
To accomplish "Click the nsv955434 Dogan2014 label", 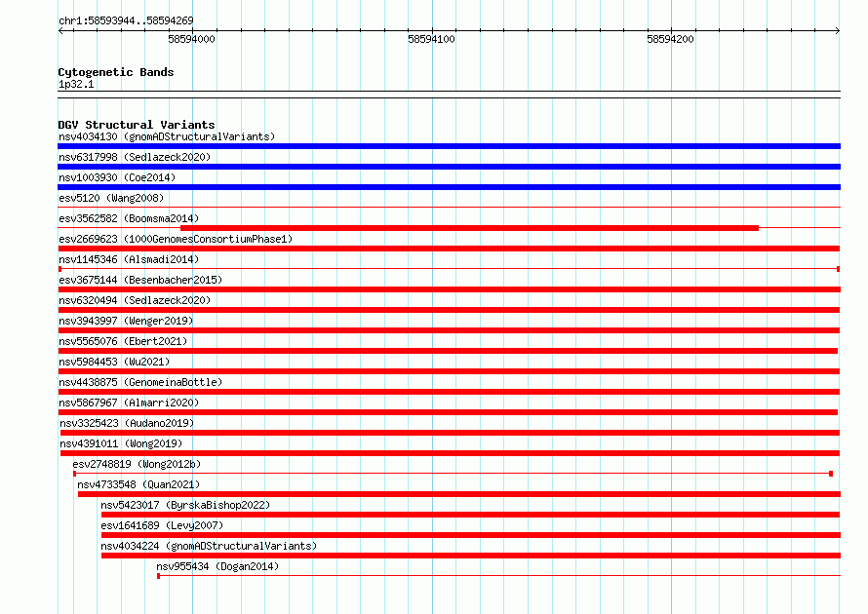I will 217,566.
